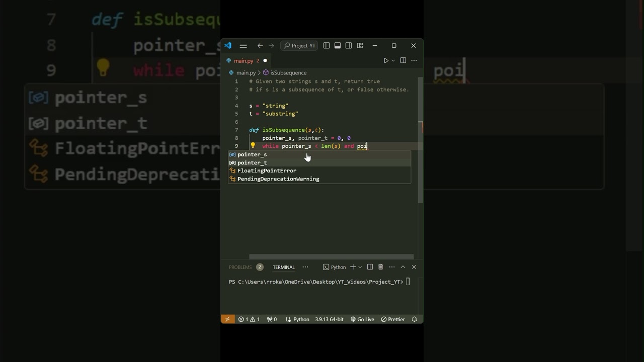The height and width of the screenshot is (362, 644).
Task: Toggle the secondary sidebar layout icon
Action: click(349, 46)
